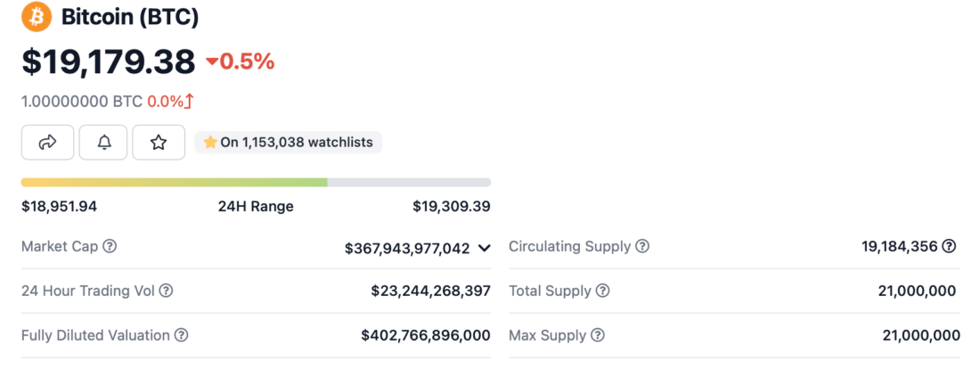This screenshot has width=980, height=387.
Task: Click the Circulating Supply label info icon
Action: click(641, 246)
